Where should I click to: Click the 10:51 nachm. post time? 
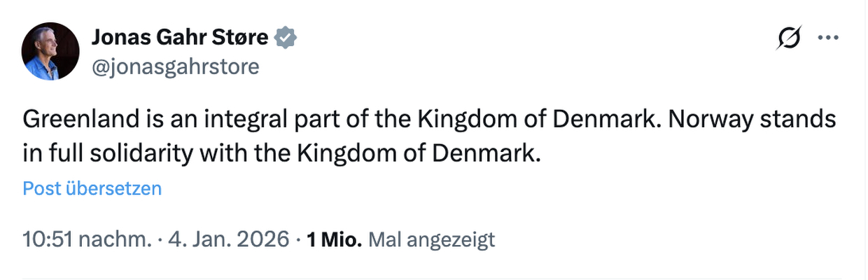[87, 239]
